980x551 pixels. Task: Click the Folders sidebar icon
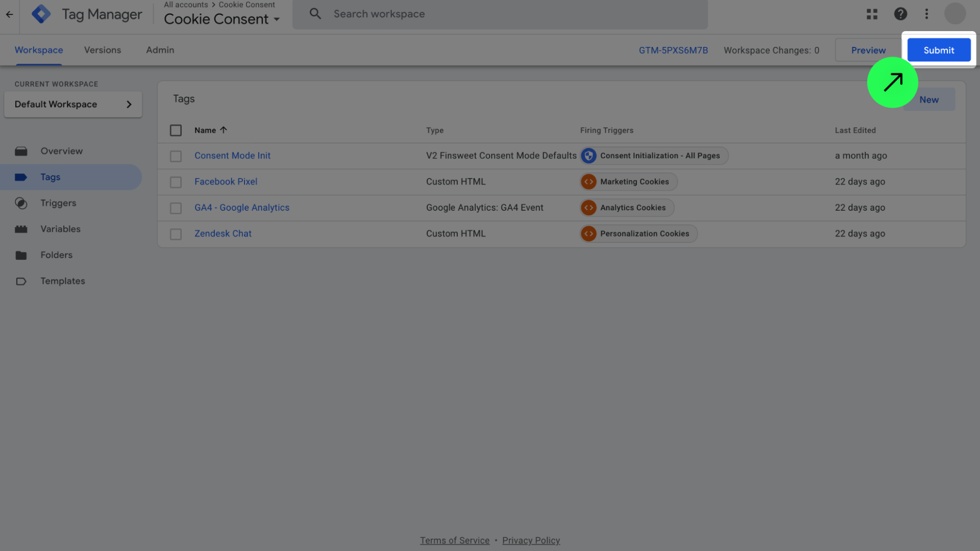click(x=21, y=255)
